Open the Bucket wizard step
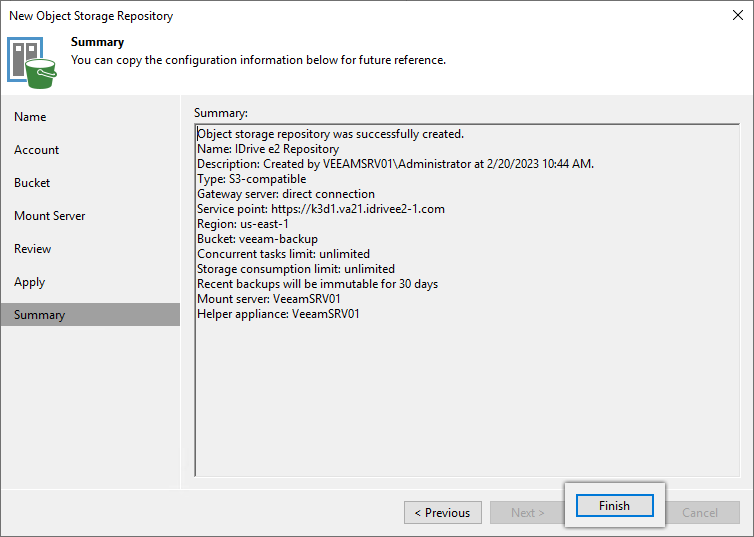 (32, 183)
